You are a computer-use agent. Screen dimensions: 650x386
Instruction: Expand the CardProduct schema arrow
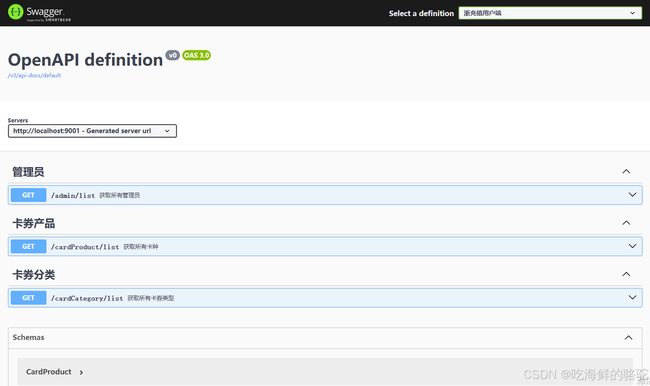coord(81,372)
